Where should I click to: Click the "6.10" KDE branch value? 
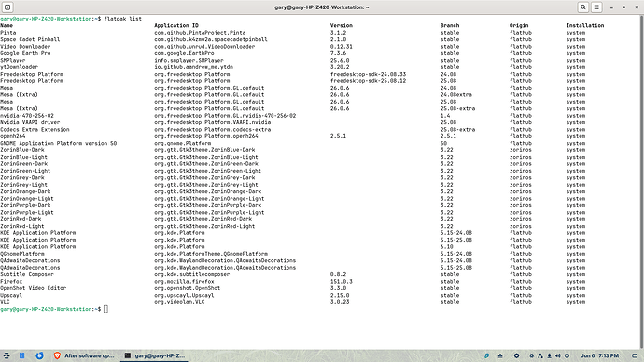[447, 246]
